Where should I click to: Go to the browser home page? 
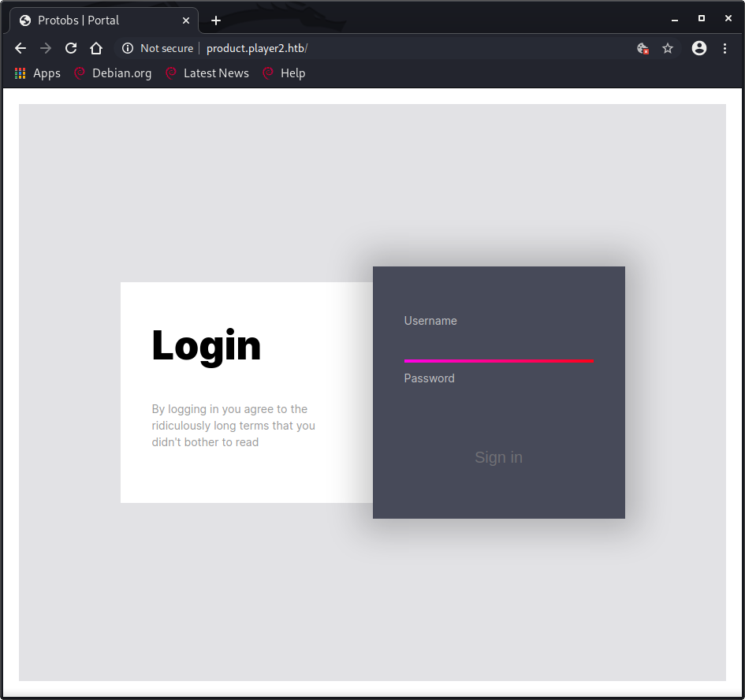[96, 48]
